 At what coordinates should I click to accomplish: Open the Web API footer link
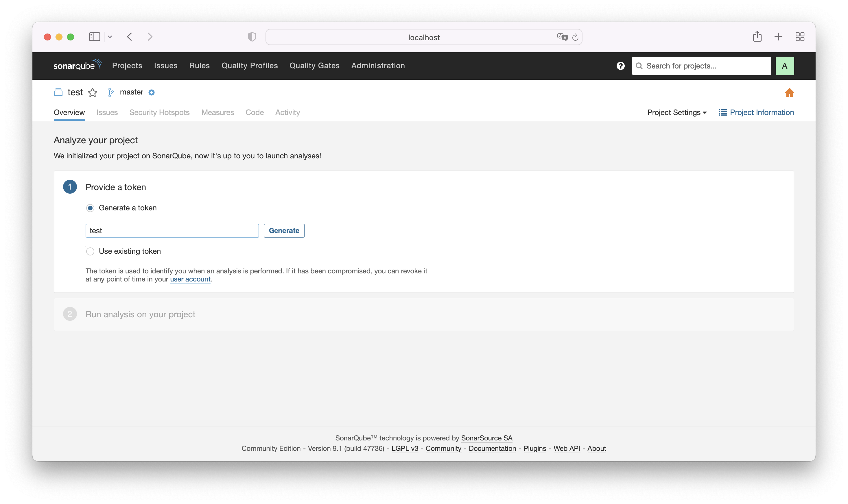567,448
